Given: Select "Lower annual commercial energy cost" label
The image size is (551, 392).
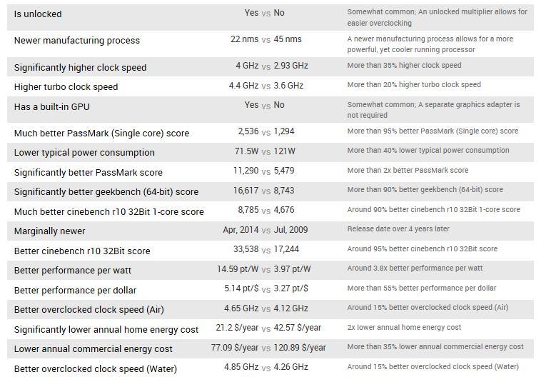Looking at the screenshot, I should click(93, 349).
